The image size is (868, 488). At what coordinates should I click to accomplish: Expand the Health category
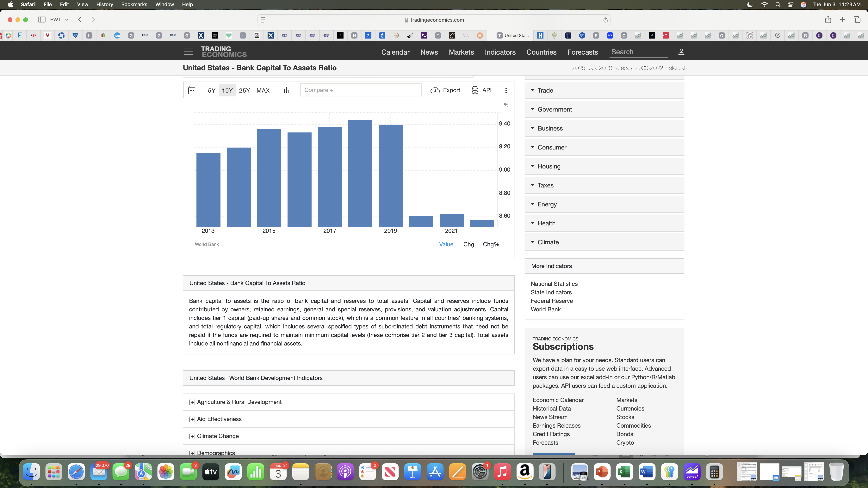(604, 223)
